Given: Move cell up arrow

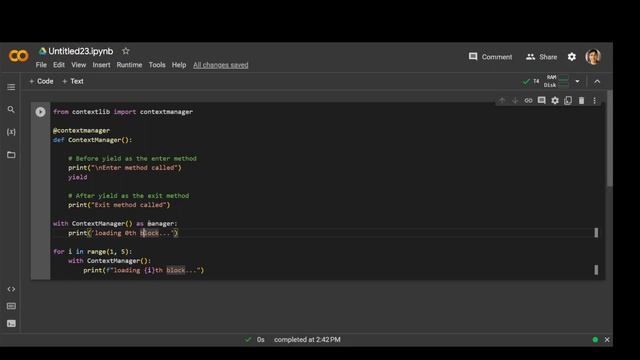Looking at the screenshot, I should pyautogui.click(x=502, y=100).
